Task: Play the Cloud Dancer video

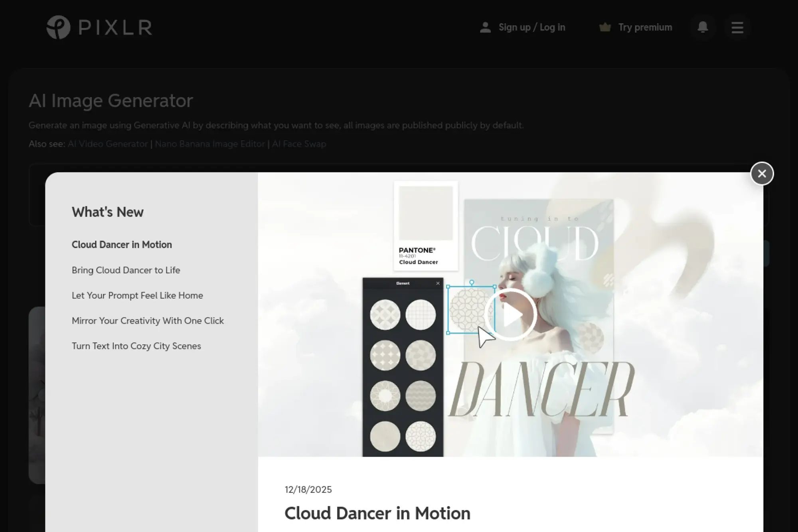Action: click(510, 315)
